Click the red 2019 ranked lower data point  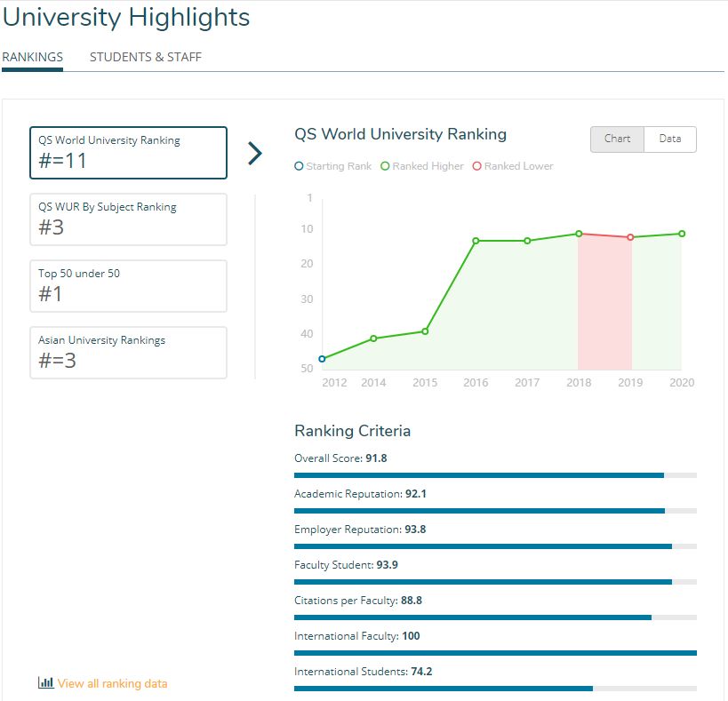point(630,237)
